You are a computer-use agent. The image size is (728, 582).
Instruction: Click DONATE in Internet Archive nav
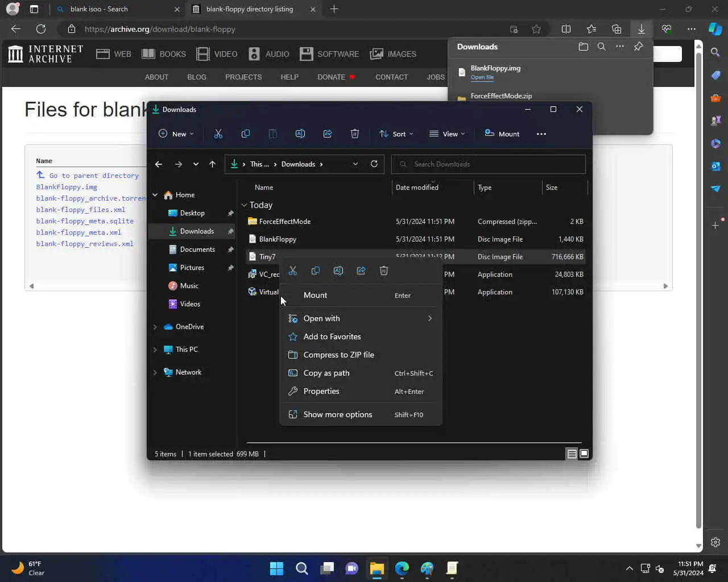pos(336,77)
